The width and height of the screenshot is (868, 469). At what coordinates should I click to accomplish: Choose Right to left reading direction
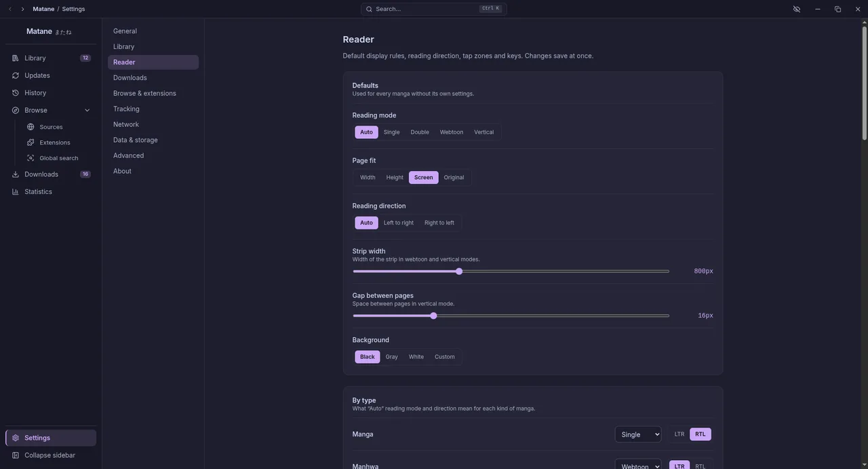[x=439, y=223]
